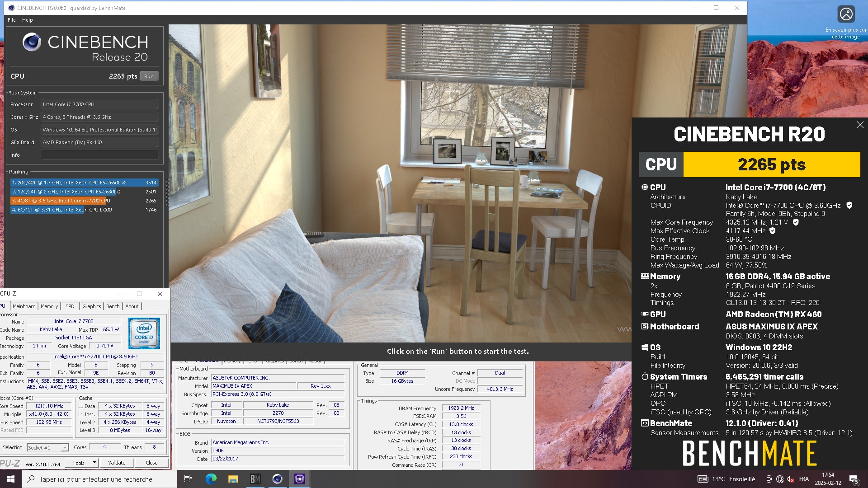Open Microsoft Edge from the taskbar
The width and height of the screenshot is (868, 488).
[x=211, y=479]
